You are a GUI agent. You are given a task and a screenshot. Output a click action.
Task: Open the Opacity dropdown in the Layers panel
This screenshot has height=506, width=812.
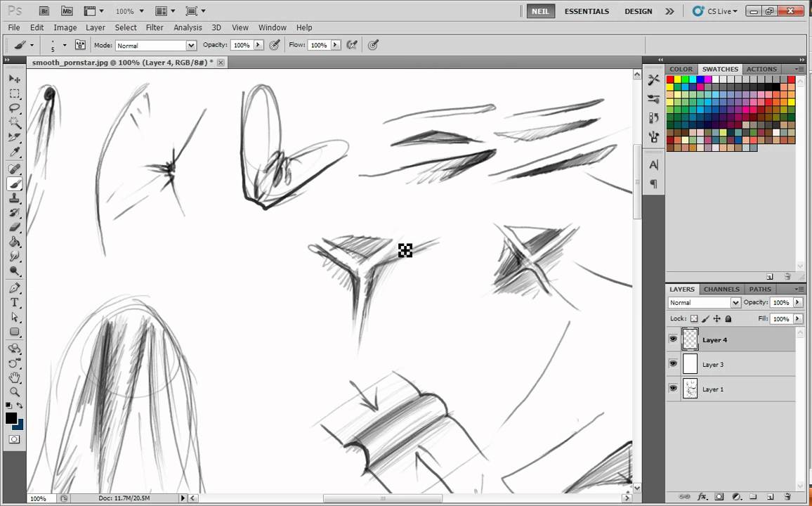pos(797,302)
